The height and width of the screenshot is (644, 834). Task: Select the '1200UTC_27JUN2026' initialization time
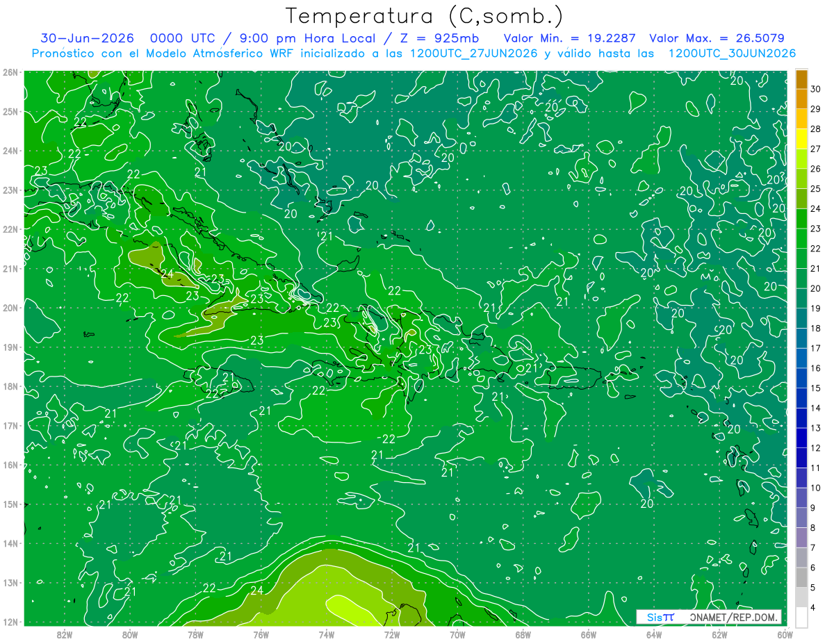[x=473, y=53]
